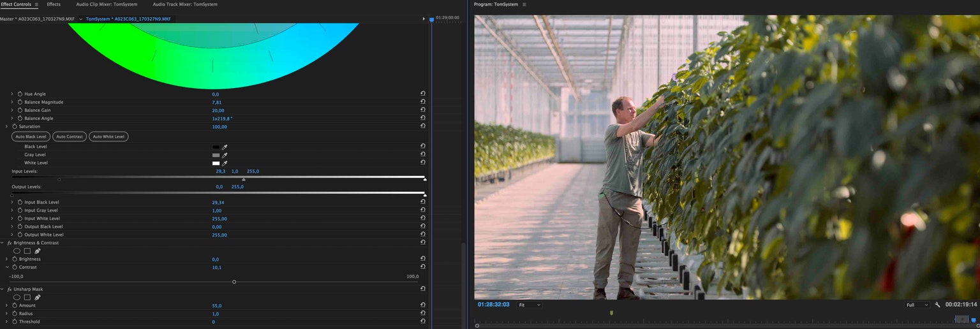Select pen mask tool for Brightness & Contrast
The width and height of the screenshot is (980, 329).
pos(38,251)
